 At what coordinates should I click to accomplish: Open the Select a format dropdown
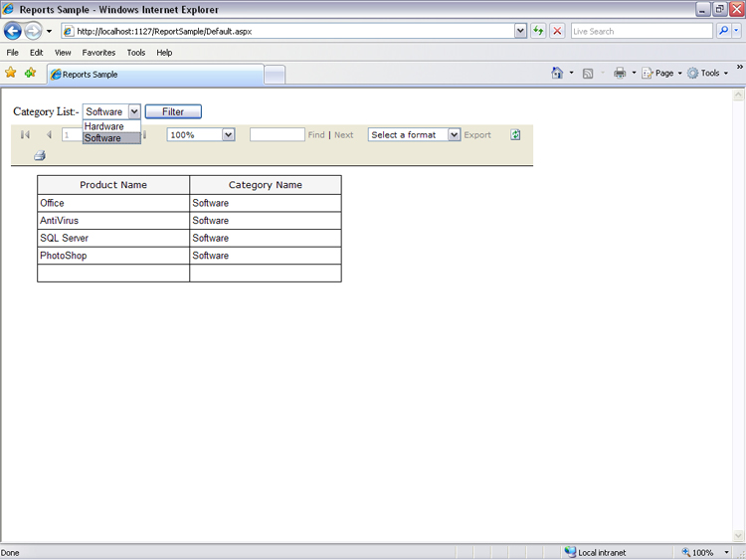(414, 134)
